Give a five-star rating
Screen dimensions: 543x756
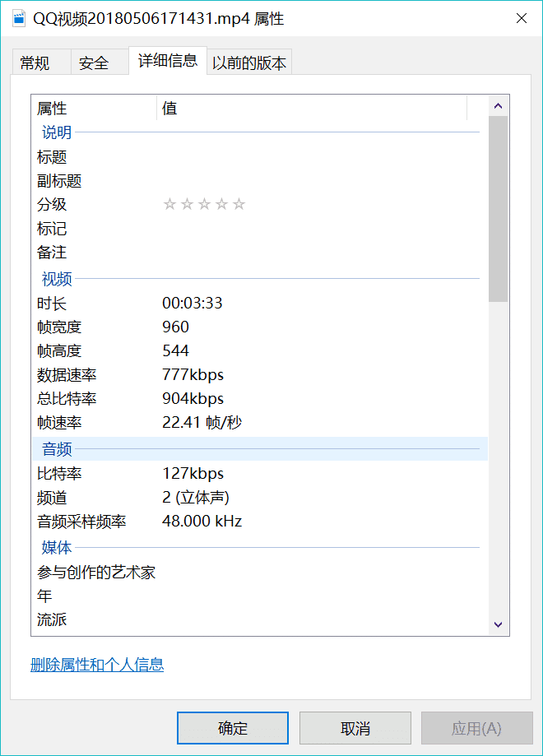pos(239,205)
